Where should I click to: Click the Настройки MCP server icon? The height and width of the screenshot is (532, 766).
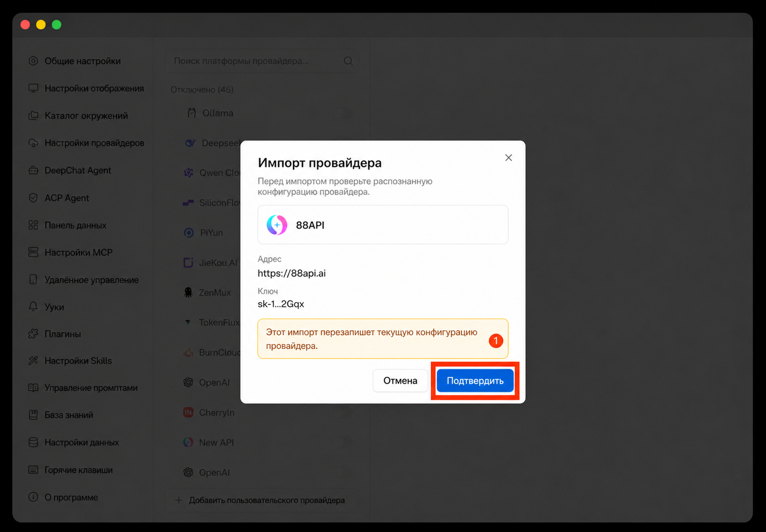33,252
